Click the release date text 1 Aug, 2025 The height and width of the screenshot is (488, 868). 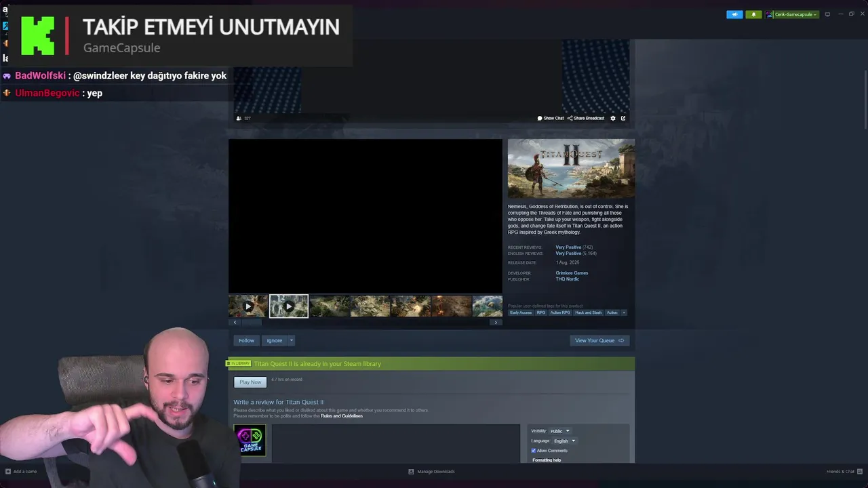click(x=568, y=262)
